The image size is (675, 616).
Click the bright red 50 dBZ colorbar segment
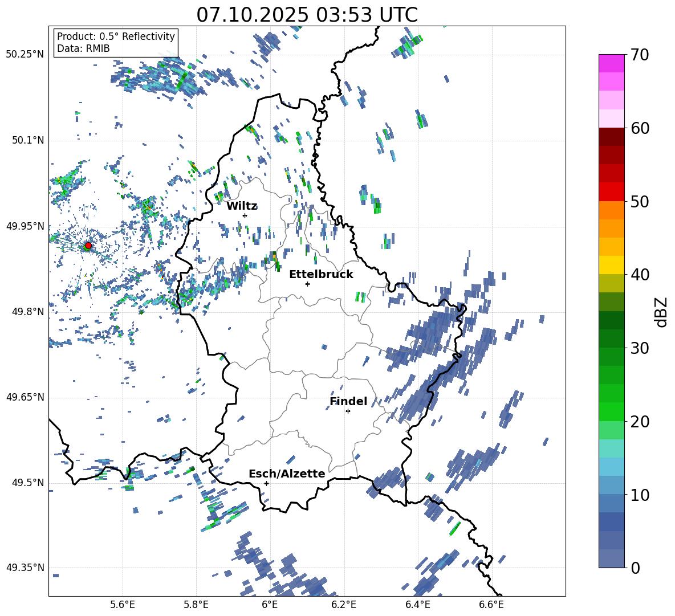point(611,192)
